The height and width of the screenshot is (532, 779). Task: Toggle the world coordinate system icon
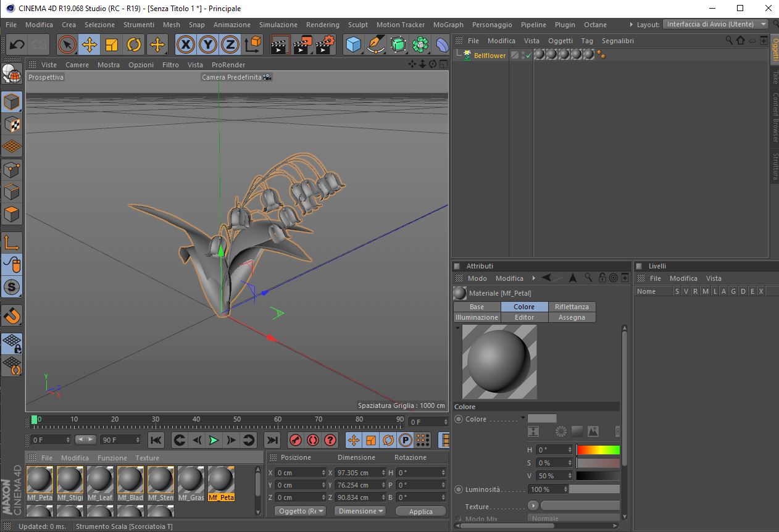253,44
